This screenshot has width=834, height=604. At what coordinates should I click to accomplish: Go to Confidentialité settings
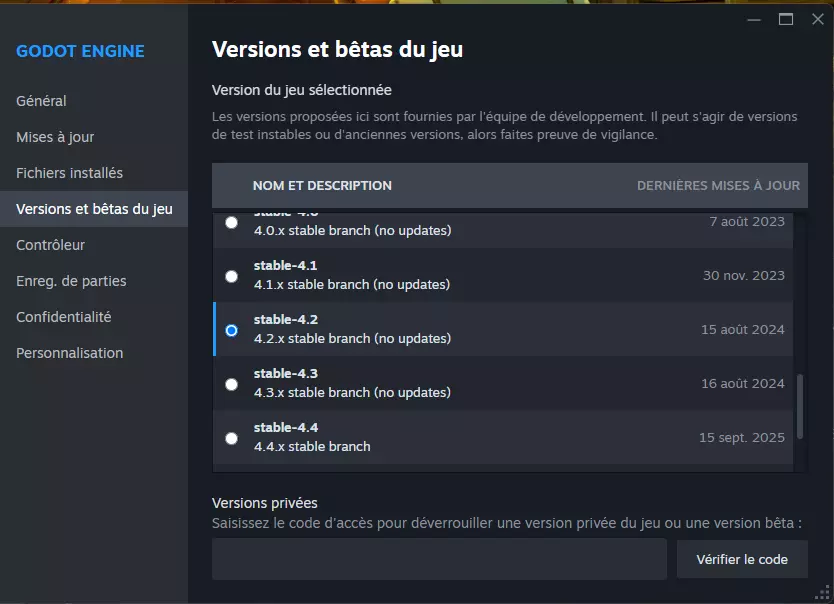pyautogui.click(x=63, y=317)
